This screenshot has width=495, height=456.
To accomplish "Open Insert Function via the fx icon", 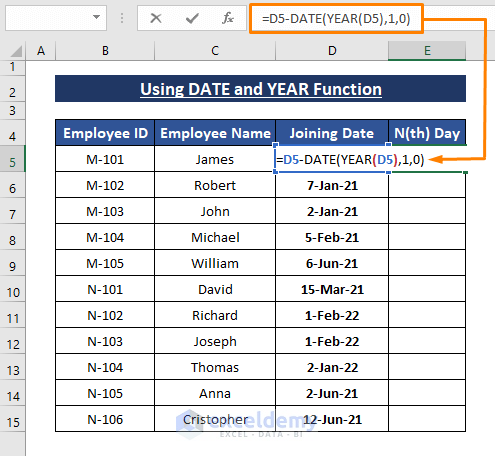I will pyautogui.click(x=228, y=18).
